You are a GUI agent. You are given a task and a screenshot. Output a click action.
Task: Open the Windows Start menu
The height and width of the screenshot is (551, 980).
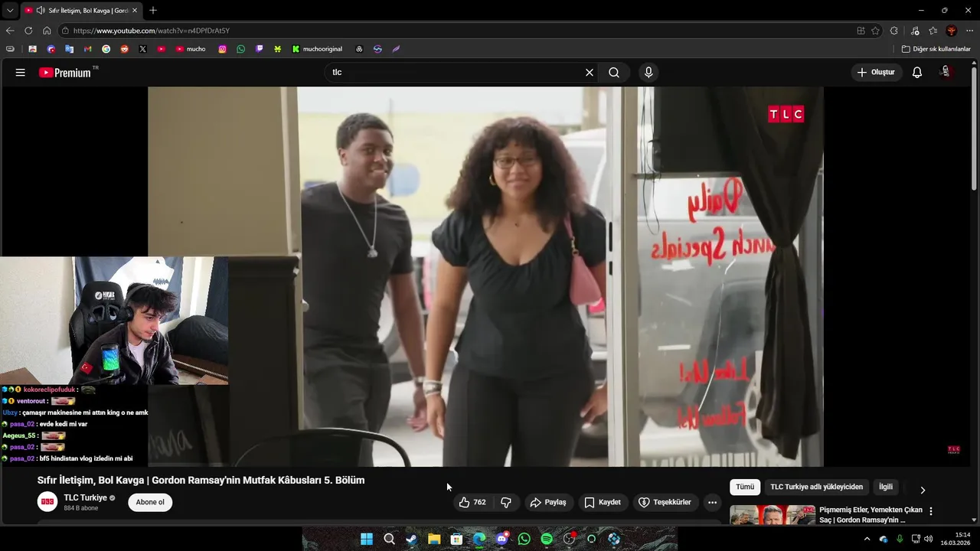[x=367, y=539]
